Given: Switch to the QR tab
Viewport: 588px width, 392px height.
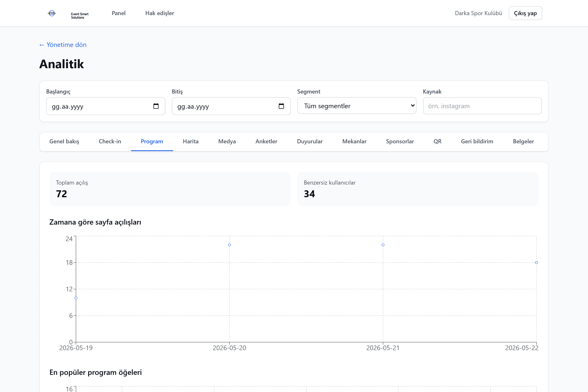Looking at the screenshot, I should 438,141.
